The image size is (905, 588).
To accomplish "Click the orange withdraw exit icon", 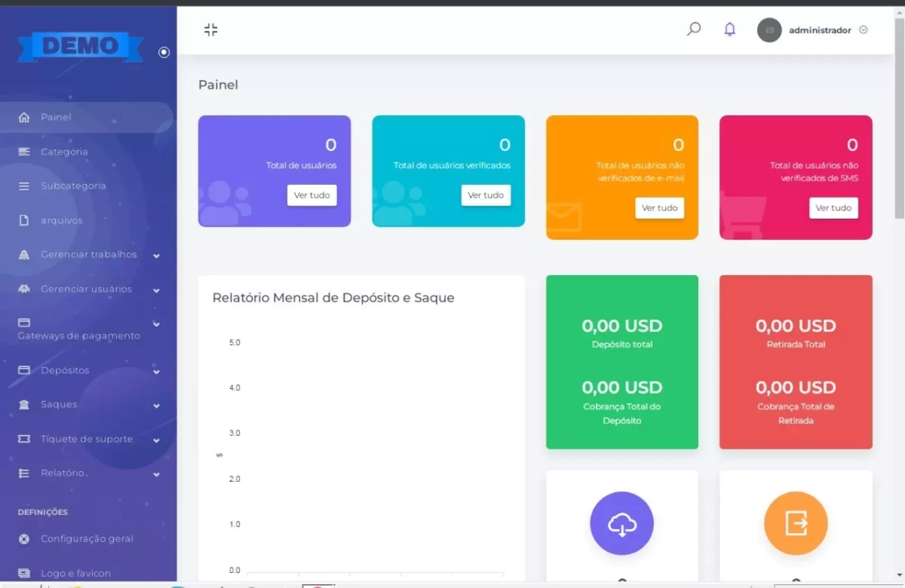I will click(x=796, y=523).
